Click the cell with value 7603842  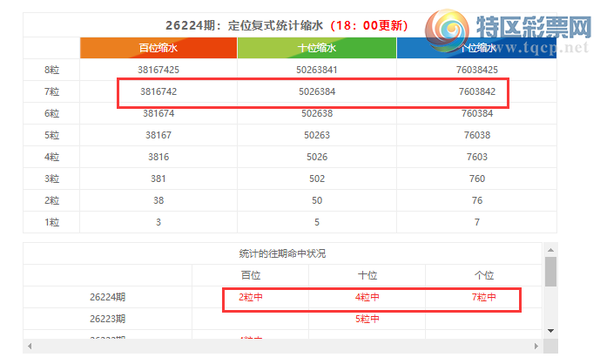tap(477, 91)
